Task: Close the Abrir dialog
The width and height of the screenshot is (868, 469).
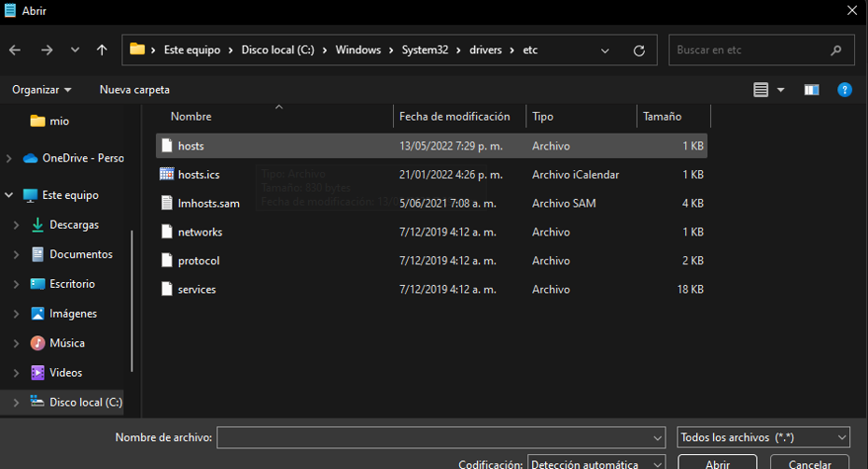Action: (x=852, y=10)
